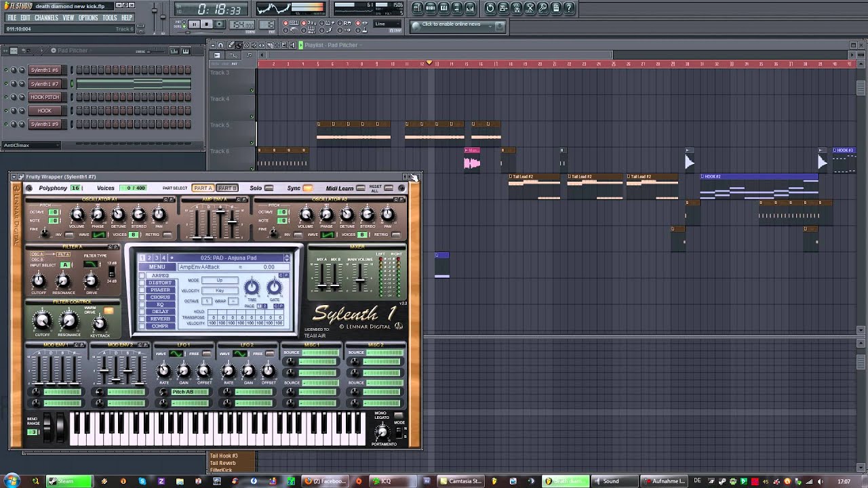The image size is (868, 488).
Task: Click Filter A Resonance knob
Action: 63,280
